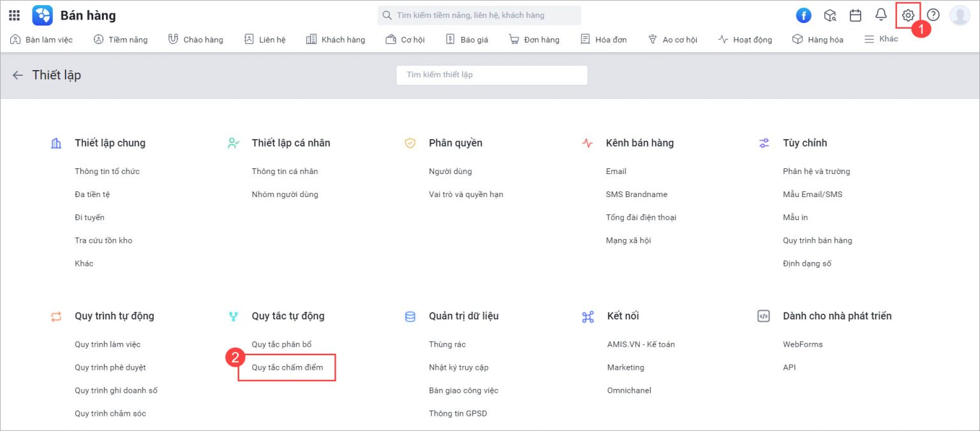Viewport: 980px width, 431px height.
Task: Open Tra cứu tồn kho setting
Action: click(x=103, y=240)
